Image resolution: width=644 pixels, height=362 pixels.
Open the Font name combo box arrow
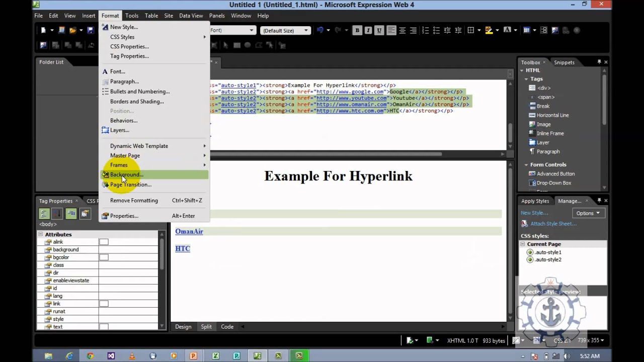coord(252,31)
